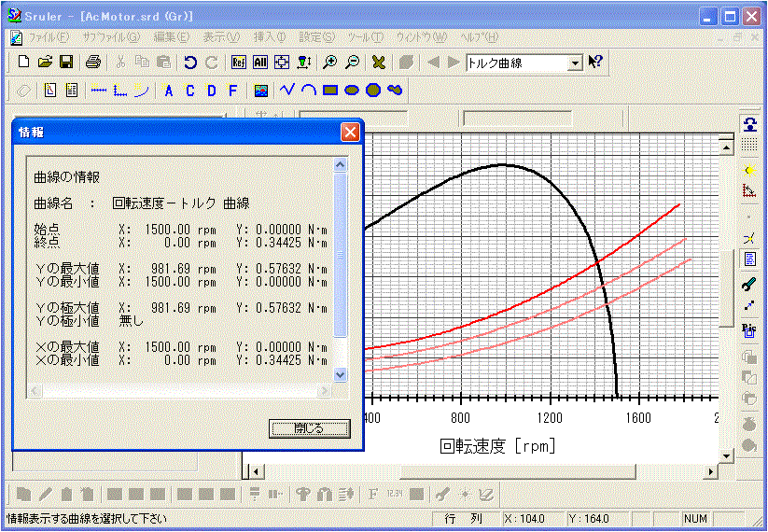
Task: Toggle the curve information icon in right toolbar
Action: coord(749,259)
